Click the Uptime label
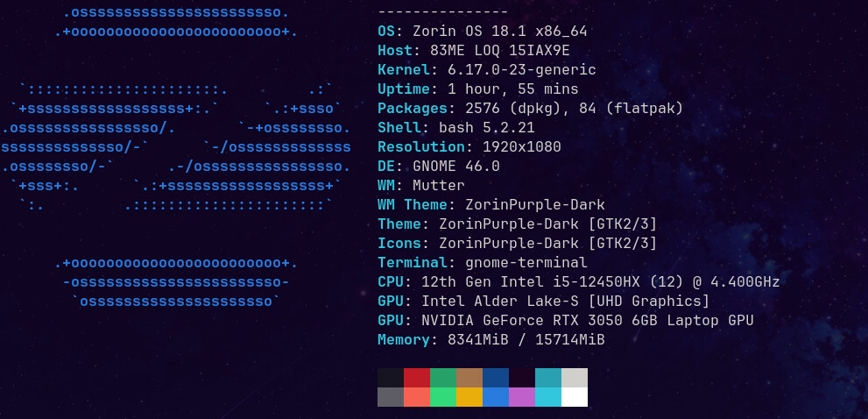Image resolution: width=868 pixels, height=419 pixels. pyautogui.click(x=404, y=89)
